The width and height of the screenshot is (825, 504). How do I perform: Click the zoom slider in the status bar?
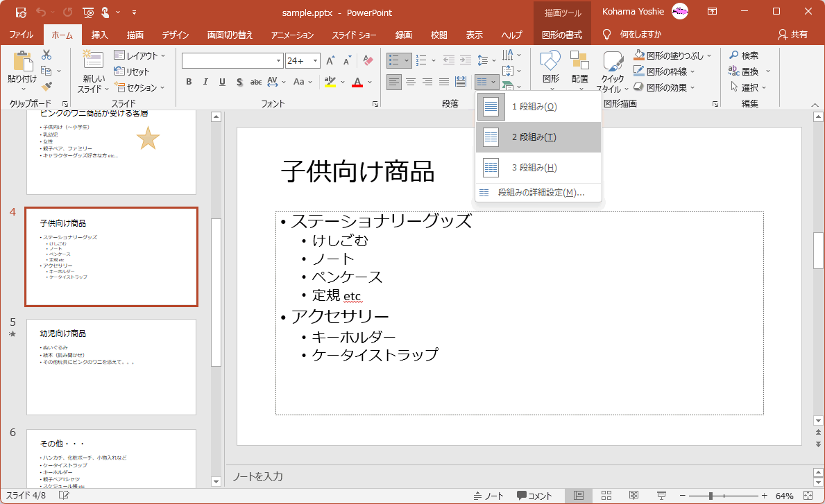711,496
